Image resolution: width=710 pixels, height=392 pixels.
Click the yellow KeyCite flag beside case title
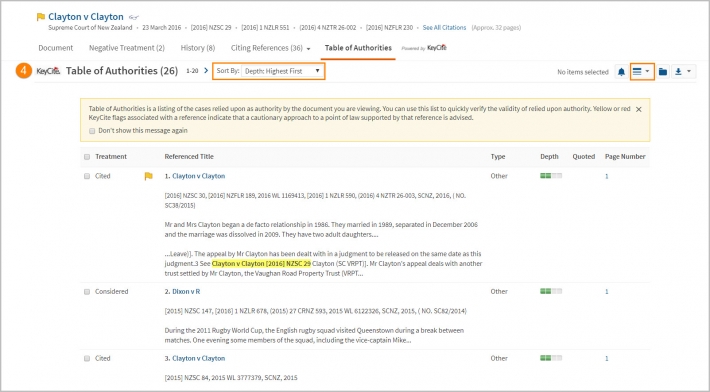(x=41, y=17)
